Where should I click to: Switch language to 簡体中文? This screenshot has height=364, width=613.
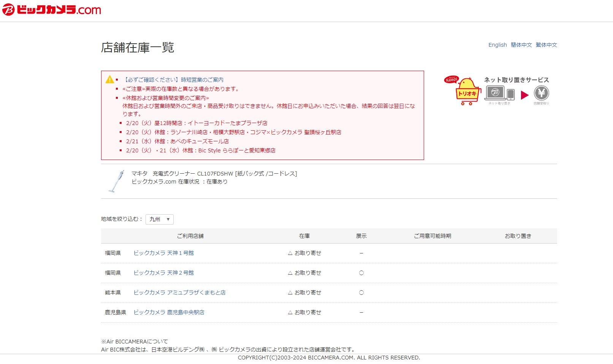tap(521, 45)
